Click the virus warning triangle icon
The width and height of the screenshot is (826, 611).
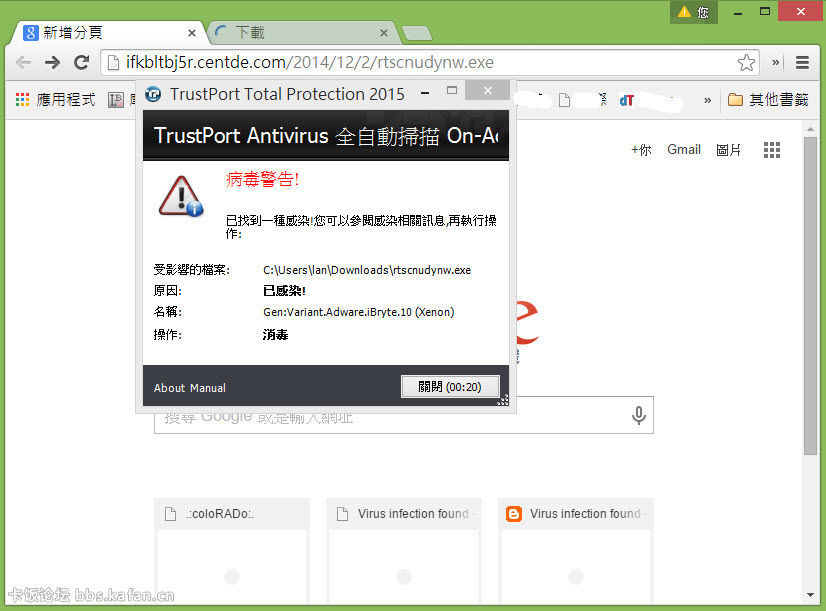pyautogui.click(x=181, y=196)
